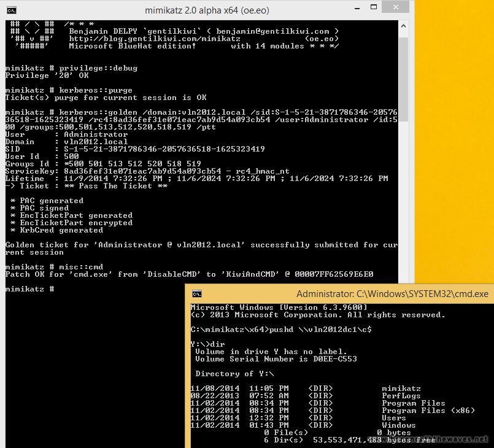Click the 'privilege::debug' command text
494x448 pixels.
click(98, 68)
